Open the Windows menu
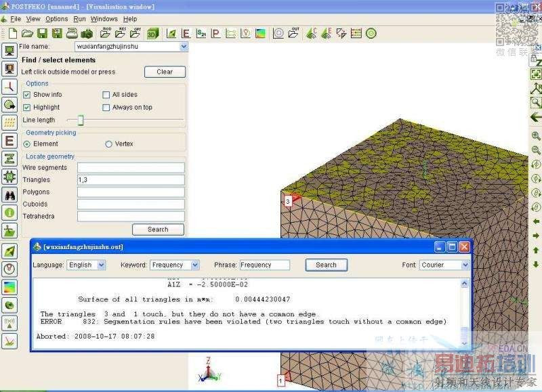Viewport: 542px width, 392px height. tap(104, 19)
